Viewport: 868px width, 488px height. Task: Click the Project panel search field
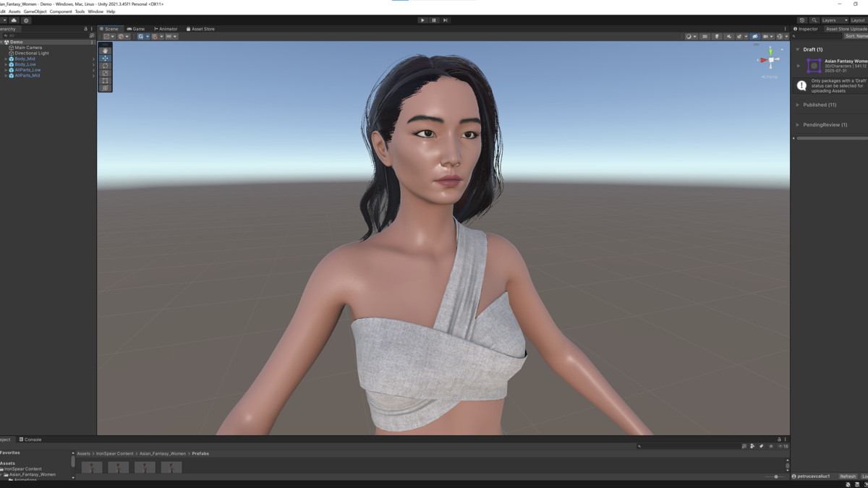[688, 446]
